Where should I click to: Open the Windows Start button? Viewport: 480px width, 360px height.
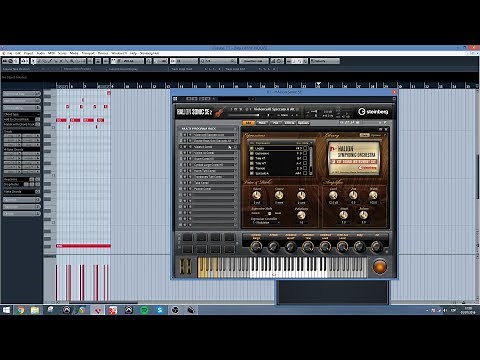point(6,310)
